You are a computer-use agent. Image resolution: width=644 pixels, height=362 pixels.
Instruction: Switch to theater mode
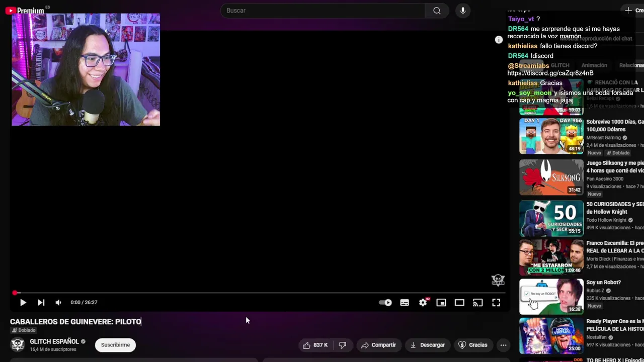pos(459,302)
